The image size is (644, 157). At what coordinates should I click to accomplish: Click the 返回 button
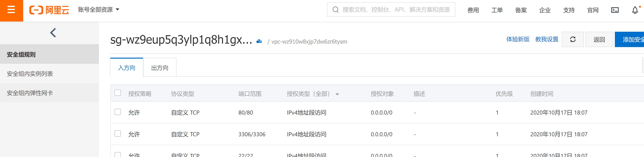[x=599, y=39]
